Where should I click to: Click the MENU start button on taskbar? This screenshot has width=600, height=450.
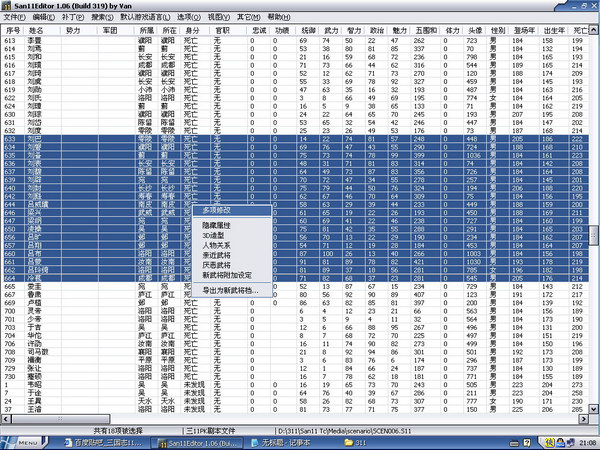tap(20, 441)
